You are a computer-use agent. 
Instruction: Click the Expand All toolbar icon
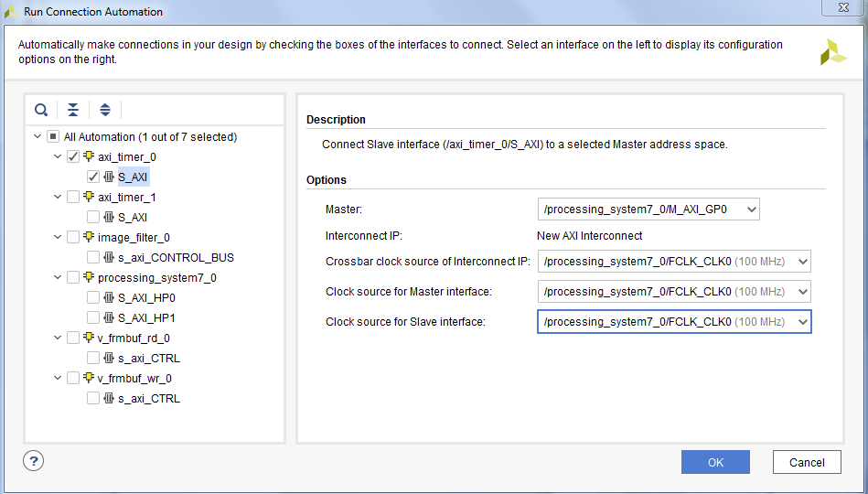pos(105,110)
